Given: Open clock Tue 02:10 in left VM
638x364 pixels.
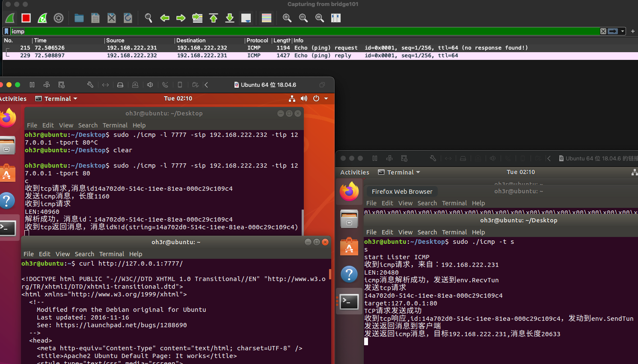Looking at the screenshot, I should point(178,98).
